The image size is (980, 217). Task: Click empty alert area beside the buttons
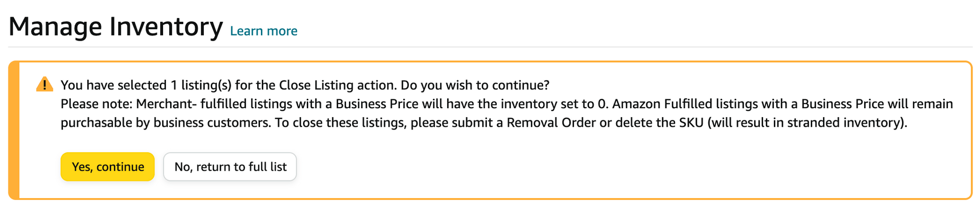[x=615, y=166]
